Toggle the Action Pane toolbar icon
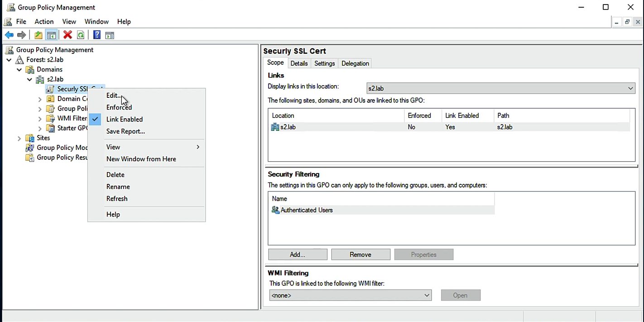 click(x=110, y=35)
